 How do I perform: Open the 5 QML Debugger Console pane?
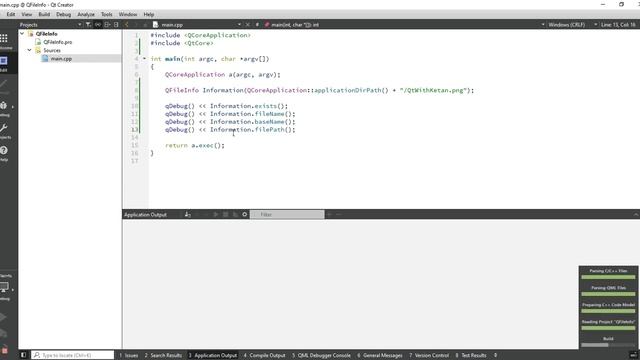click(x=321, y=355)
